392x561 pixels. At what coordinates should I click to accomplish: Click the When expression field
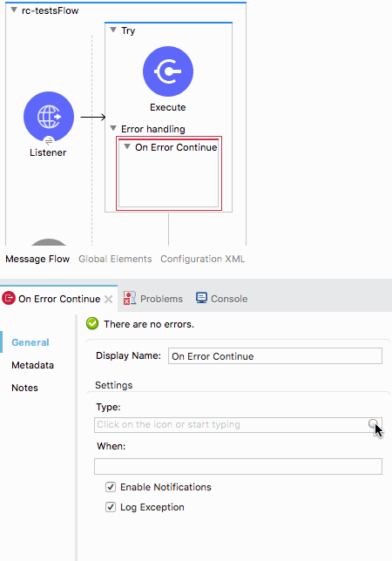click(x=238, y=467)
